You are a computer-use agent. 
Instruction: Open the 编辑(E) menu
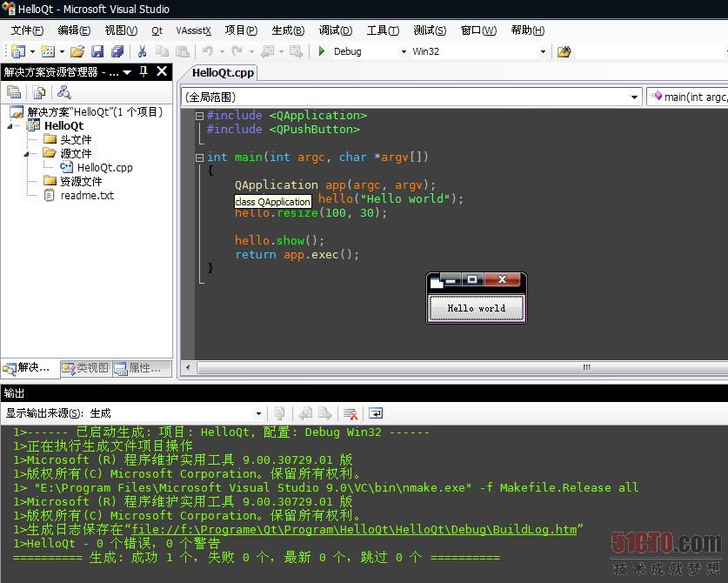(74, 30)
